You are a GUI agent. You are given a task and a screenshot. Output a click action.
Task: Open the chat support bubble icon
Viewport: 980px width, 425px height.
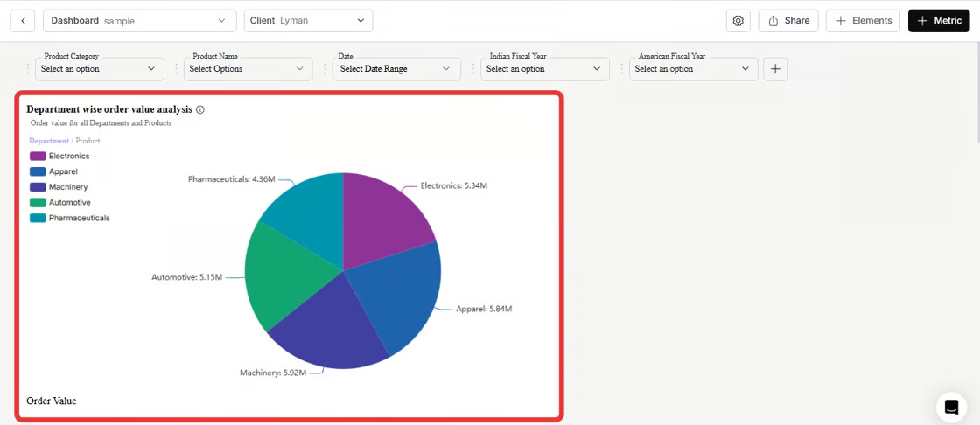[x=951, y=407]
